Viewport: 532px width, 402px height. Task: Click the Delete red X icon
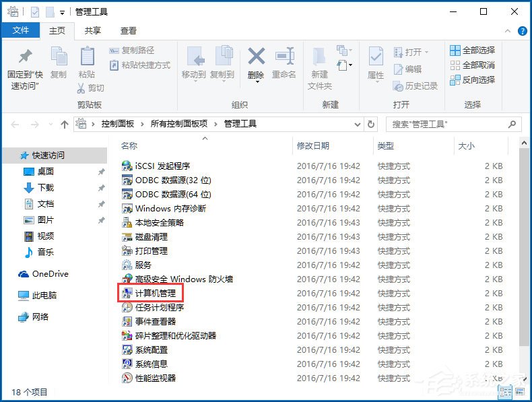pyautogui.click(x=256, y=56)
